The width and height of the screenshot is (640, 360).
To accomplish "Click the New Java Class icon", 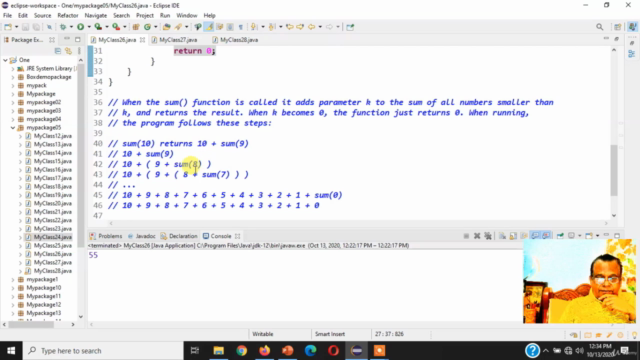I will tap(147, 27).
